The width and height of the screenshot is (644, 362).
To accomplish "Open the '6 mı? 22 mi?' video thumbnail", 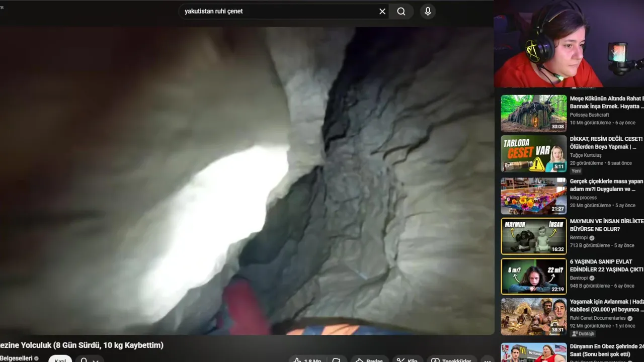I will pyautogui.click(x=534, y=277).
